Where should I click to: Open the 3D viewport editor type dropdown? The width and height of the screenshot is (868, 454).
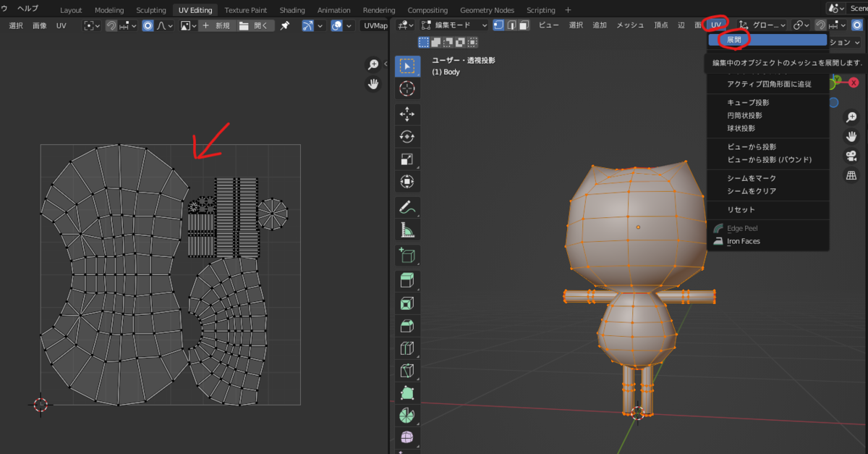pyautogui.click(x=405, y=25)
